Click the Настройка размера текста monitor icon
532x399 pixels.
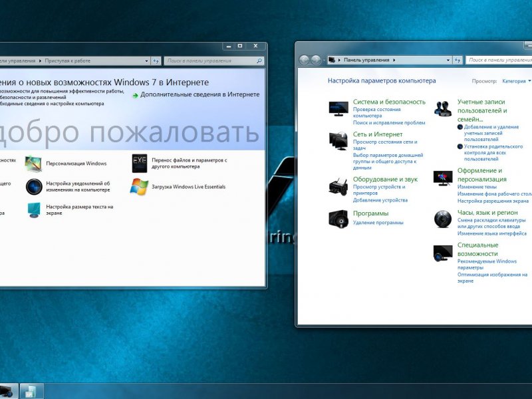[34, 210]
